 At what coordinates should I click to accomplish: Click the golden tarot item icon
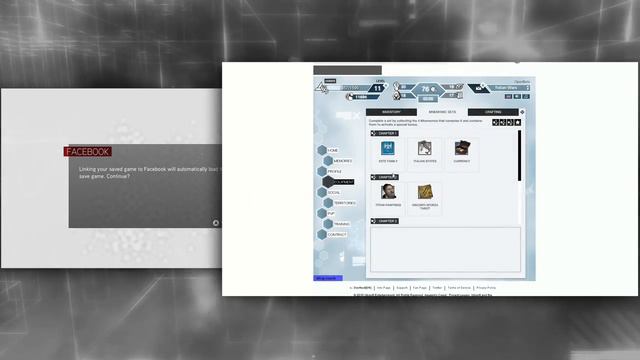425,192
